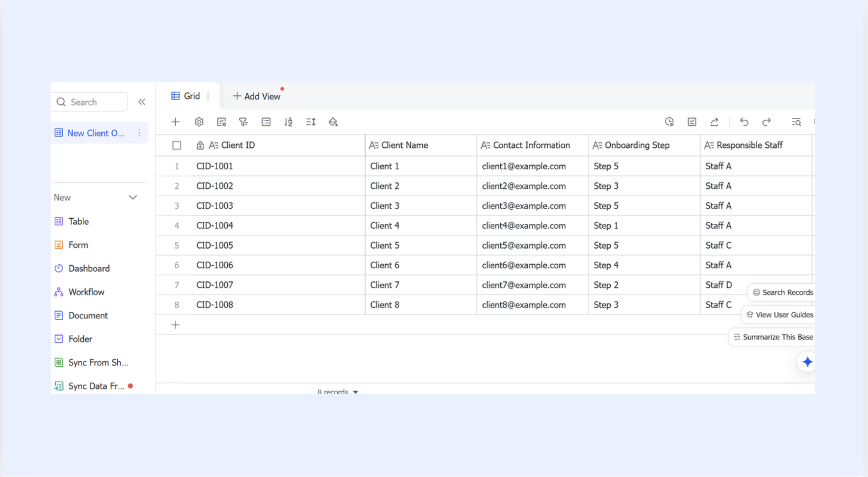
Task: Click the blue sparkle AI assistant button
Action: click(x=807, y=362)
